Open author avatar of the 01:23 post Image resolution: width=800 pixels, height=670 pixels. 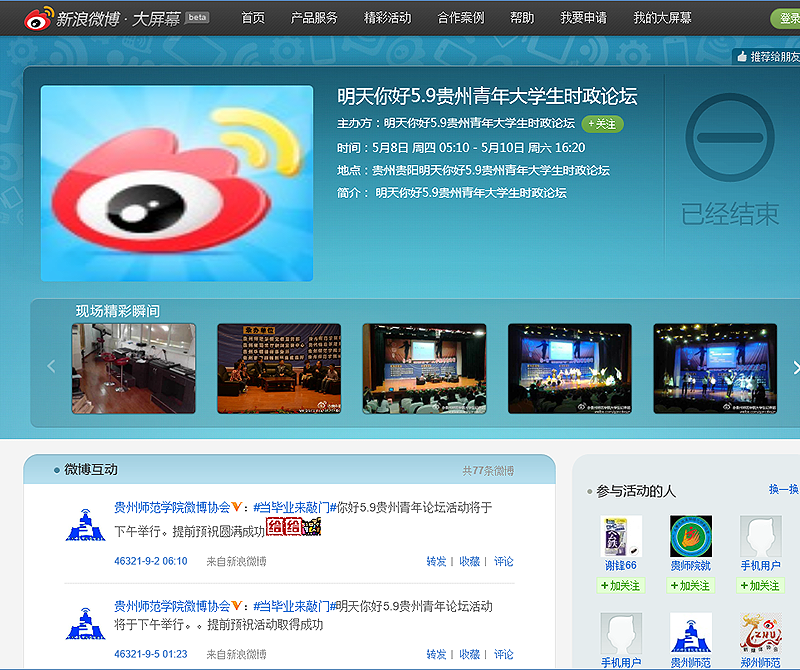[x=86, y=623]
